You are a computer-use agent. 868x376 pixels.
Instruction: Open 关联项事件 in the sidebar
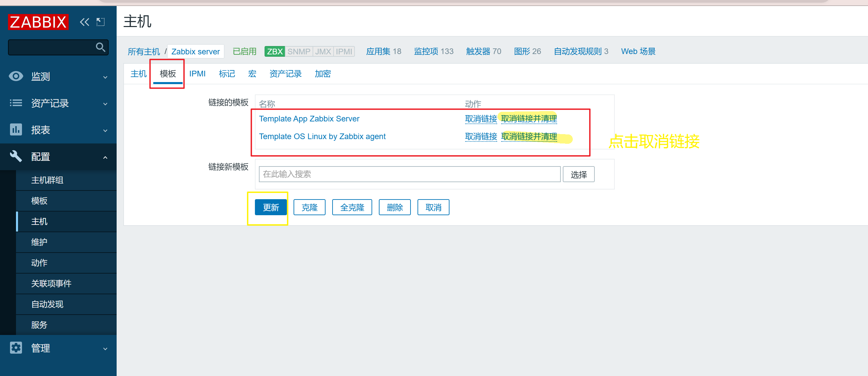tap(66, 284)
